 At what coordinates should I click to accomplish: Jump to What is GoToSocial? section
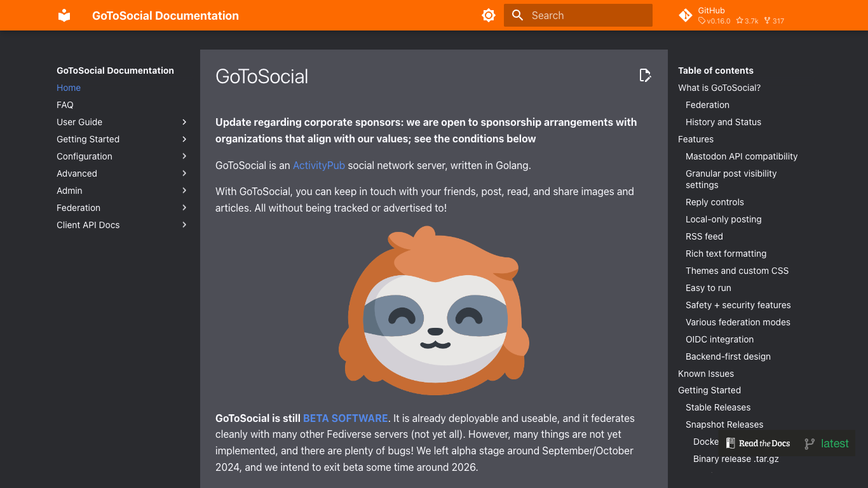pos(719,88)
